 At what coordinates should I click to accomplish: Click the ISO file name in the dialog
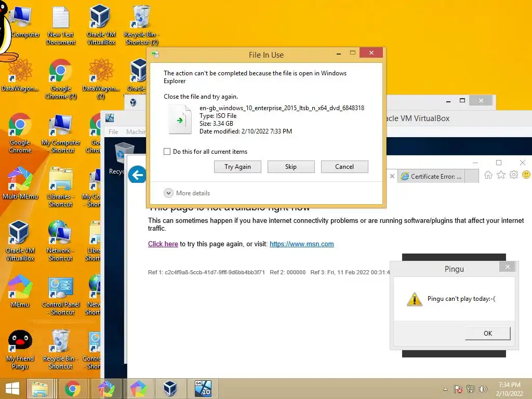282,108
